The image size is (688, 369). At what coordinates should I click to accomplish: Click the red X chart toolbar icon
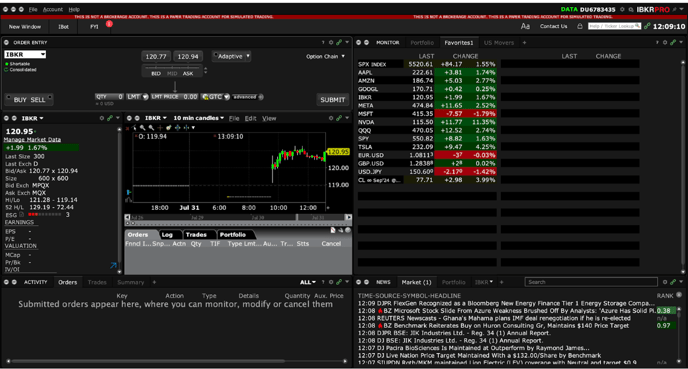click(128, 128)
